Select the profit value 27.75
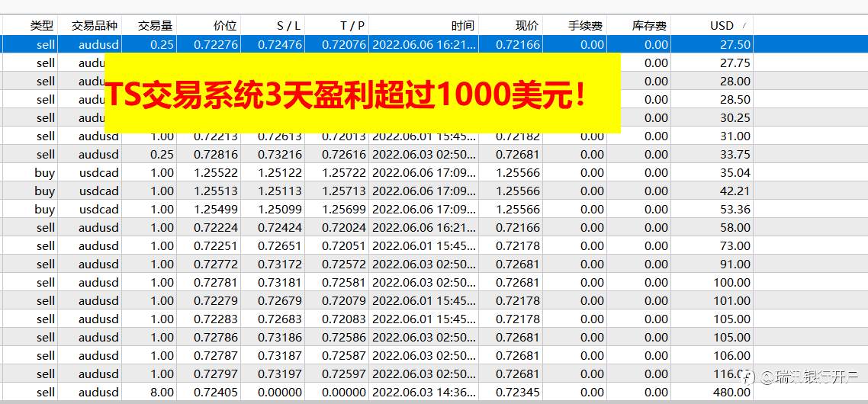The width and height of the screenshot is (868, 404). tap(735, 63)
